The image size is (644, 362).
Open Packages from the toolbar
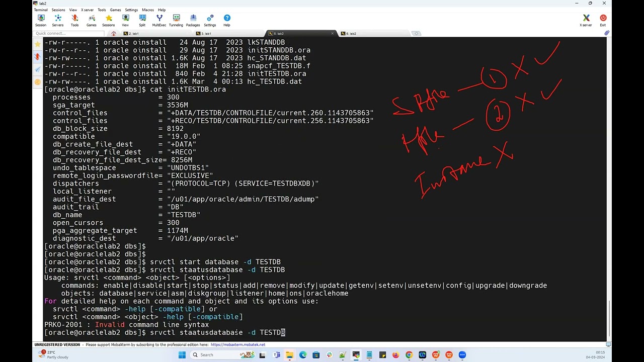tap(193, 20)
